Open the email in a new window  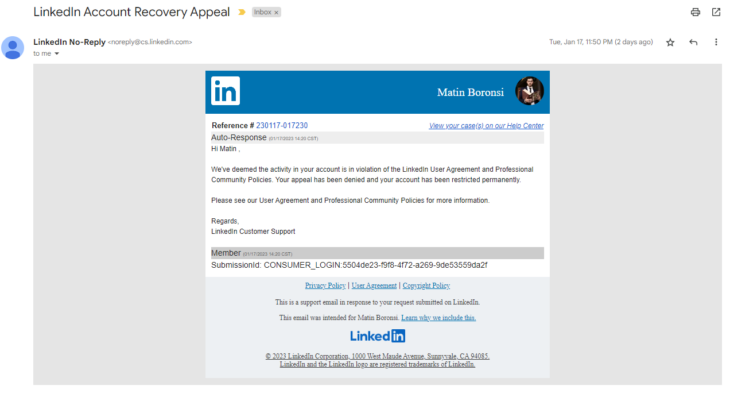tap(716, 12)
